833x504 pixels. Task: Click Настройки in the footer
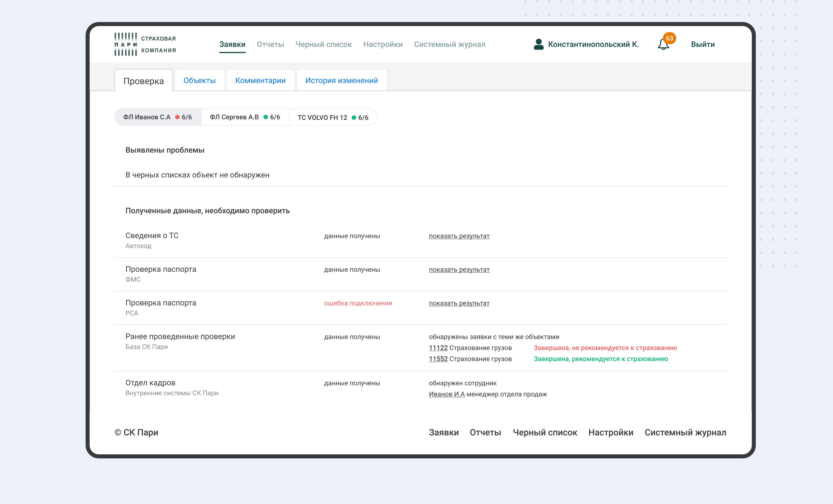(611, 432)
